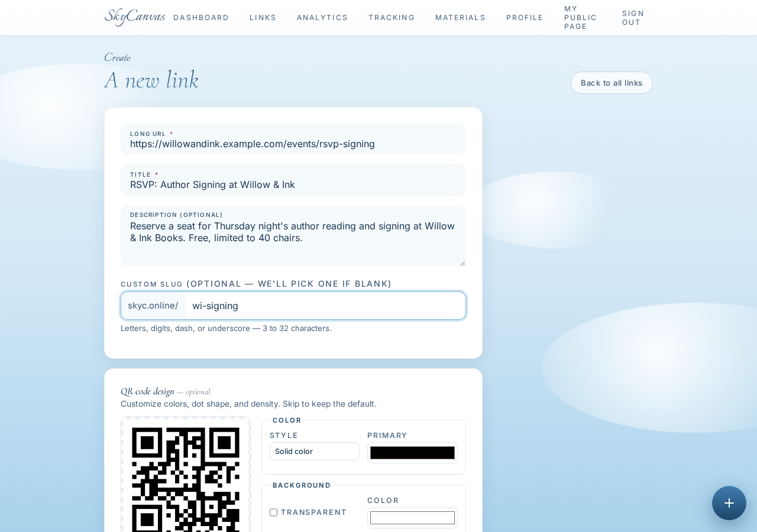Focus the Description textarea
757x532 pixels.
[x=293, y=236]
